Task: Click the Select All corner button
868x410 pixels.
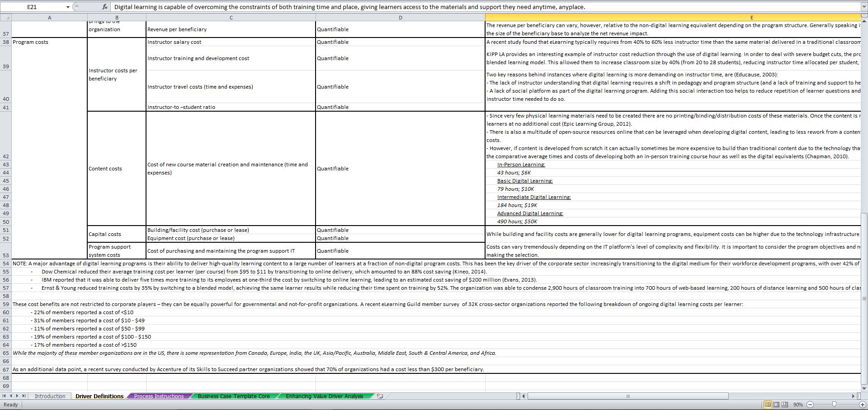Action: click(5, 18)
